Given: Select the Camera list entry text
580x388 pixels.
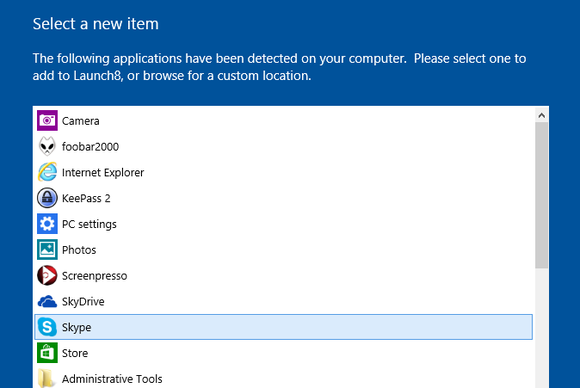Looking at the screenshot, I should [x=81, y=121].
